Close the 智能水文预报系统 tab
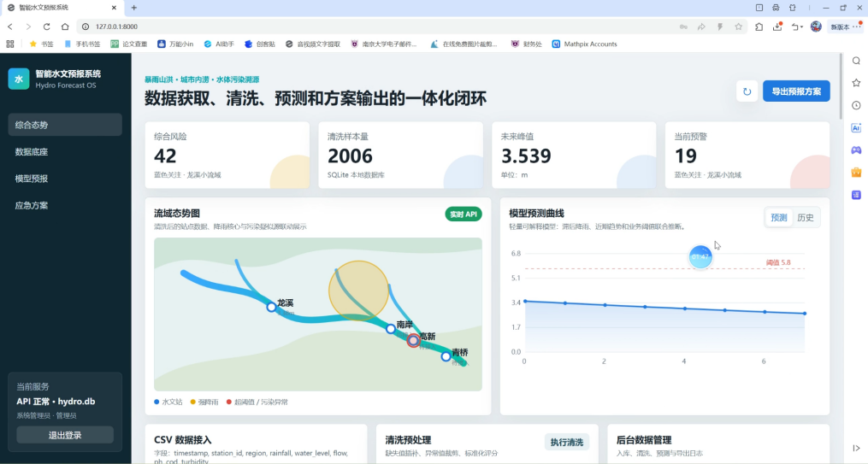The height and width of the screenshot is (464, 868). tap(114, 8)
